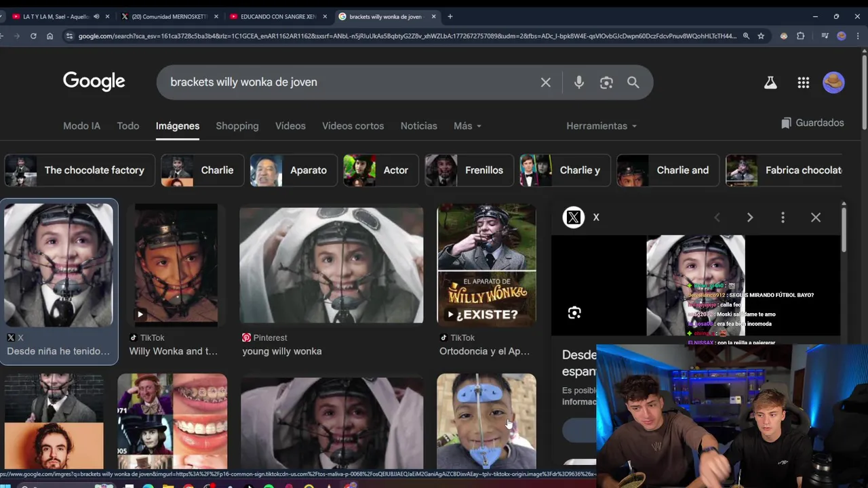Open Search Labs flask icon
The width and height of the screenshot is (868, 488).
coord(770,83)
